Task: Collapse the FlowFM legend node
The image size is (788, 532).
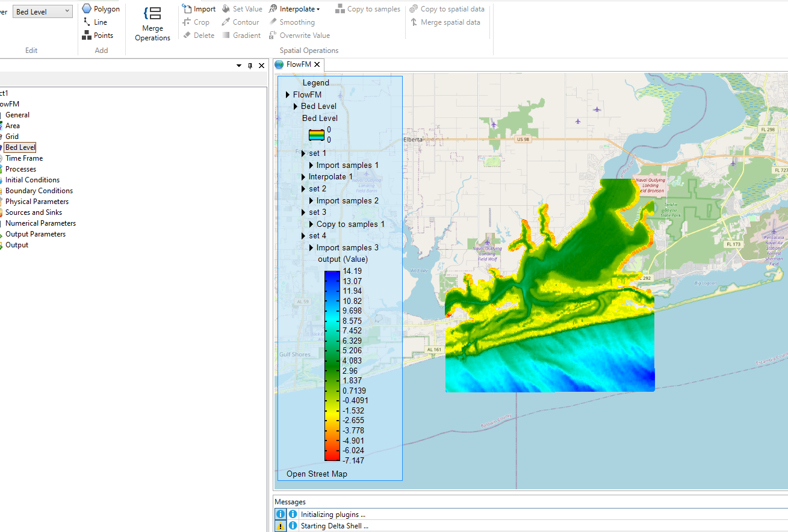Action: [x=288, y=94]
